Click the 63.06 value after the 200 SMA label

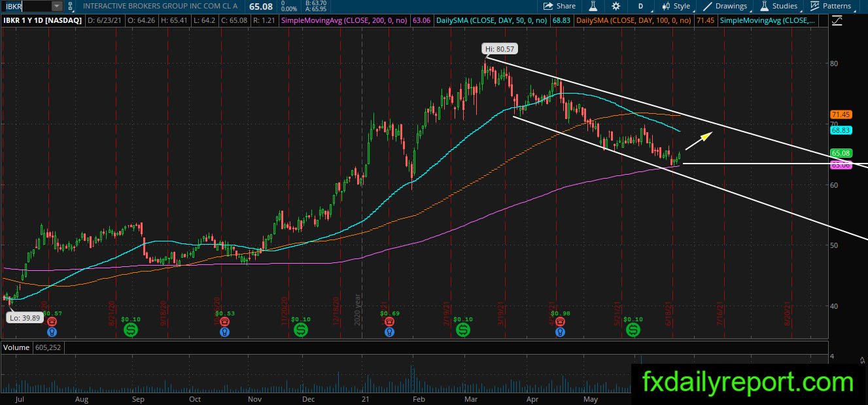pyautogui.click(x=421, y=20)
